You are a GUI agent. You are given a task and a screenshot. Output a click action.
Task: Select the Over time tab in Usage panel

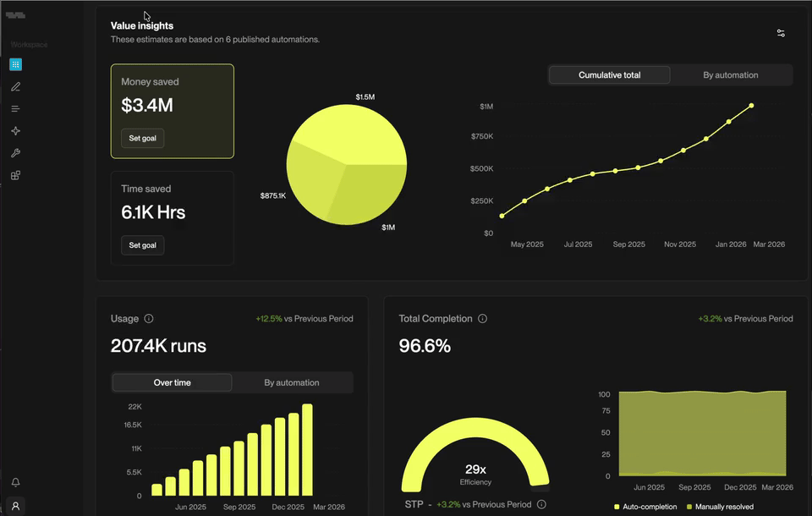point(172,382)
